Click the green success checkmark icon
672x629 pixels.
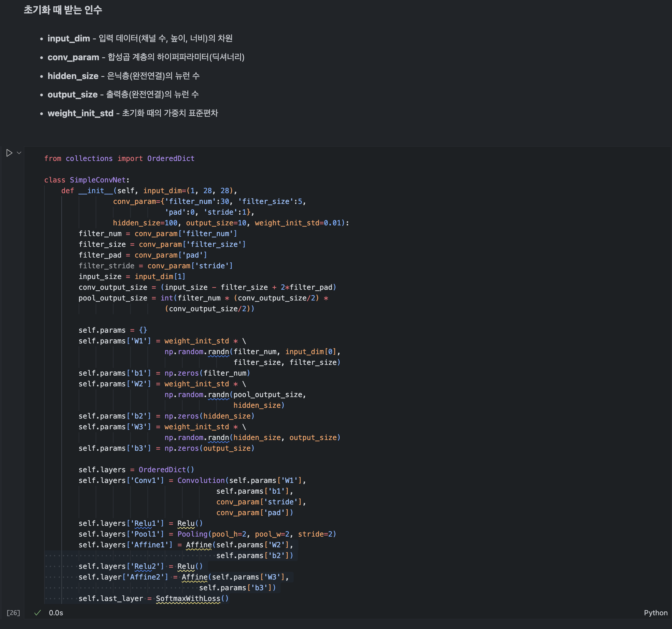click(38, 613)
